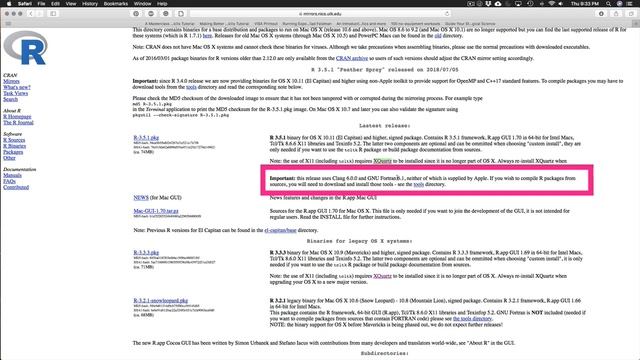Open the History menu
The image size is (640, 360).
[x=90, y=4]
